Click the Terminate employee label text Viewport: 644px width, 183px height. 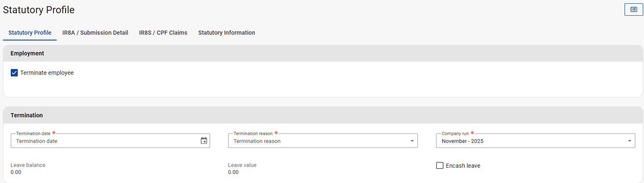pos(47,73)
